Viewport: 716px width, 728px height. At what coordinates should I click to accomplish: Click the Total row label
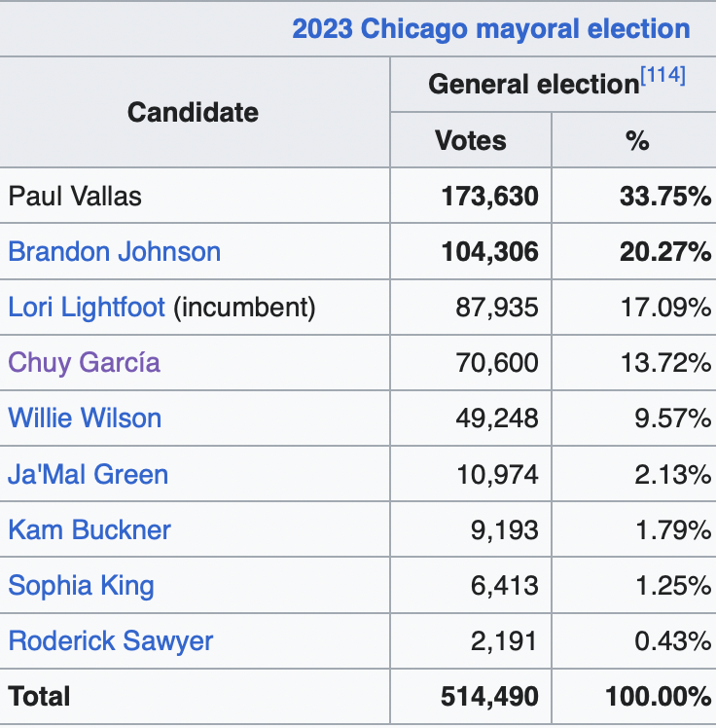tap(39, 696)
